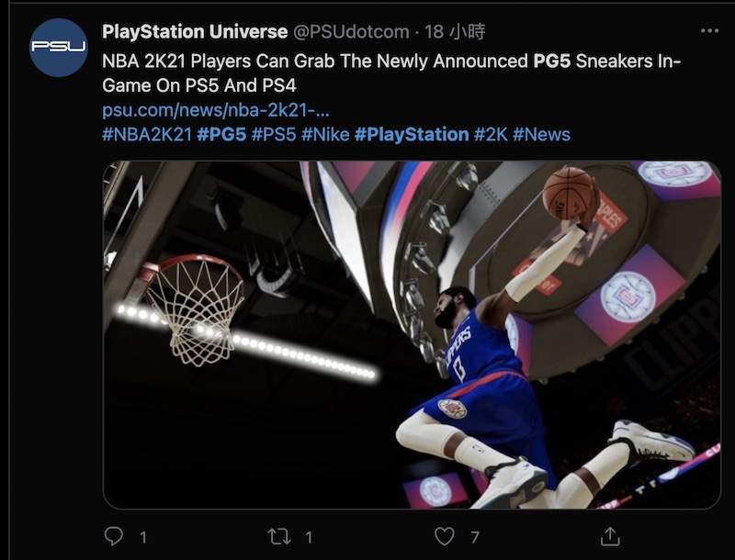Follow the psu.com/news/nba-2k21 article link
This screenshot has height=560, width=735.
click(x=216, y=110)
